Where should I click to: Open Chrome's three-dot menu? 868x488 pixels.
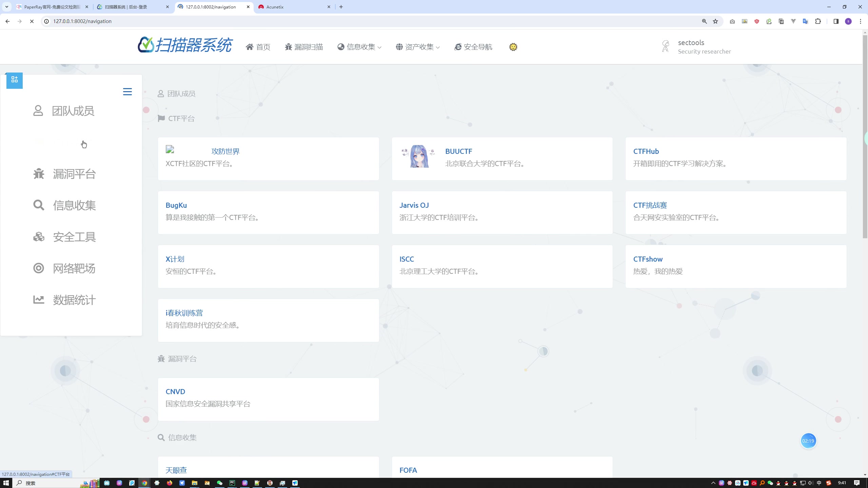861,21
